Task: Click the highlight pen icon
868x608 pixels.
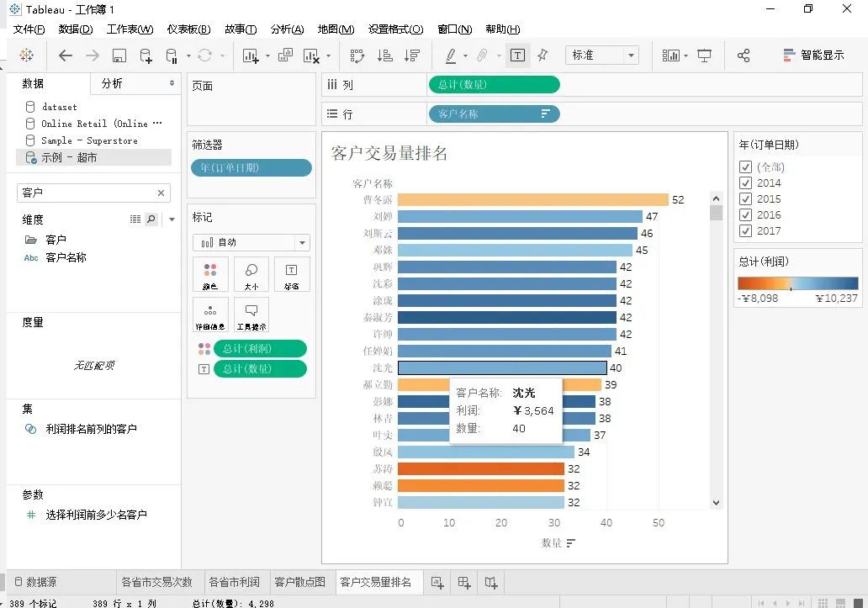Action: coord(451,56)
